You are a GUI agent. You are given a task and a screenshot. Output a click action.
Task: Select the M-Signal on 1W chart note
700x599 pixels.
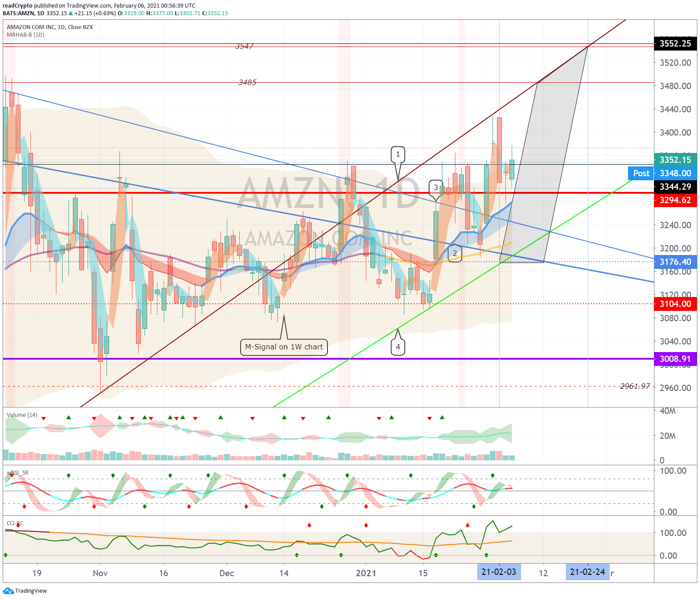[284, 347]
